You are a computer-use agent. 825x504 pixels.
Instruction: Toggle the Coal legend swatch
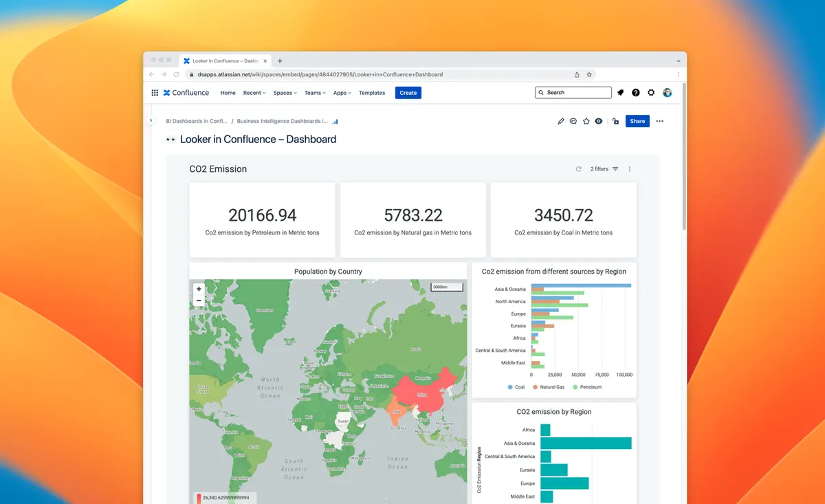[x=510, y=387]
